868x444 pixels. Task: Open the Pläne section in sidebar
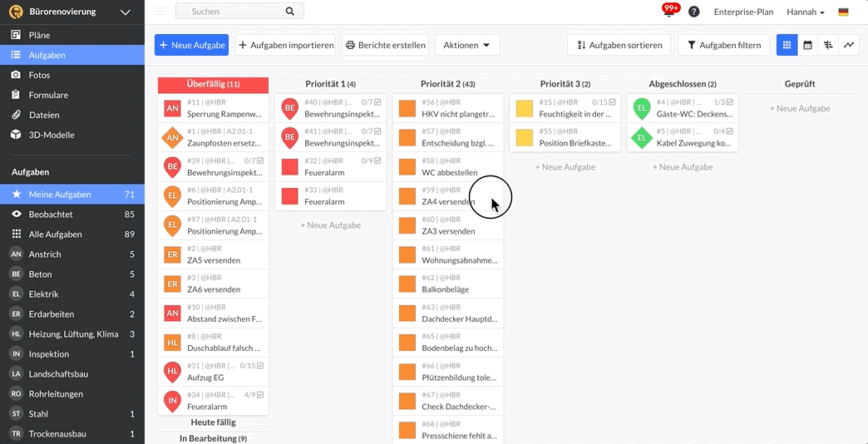tap(72, 35)
